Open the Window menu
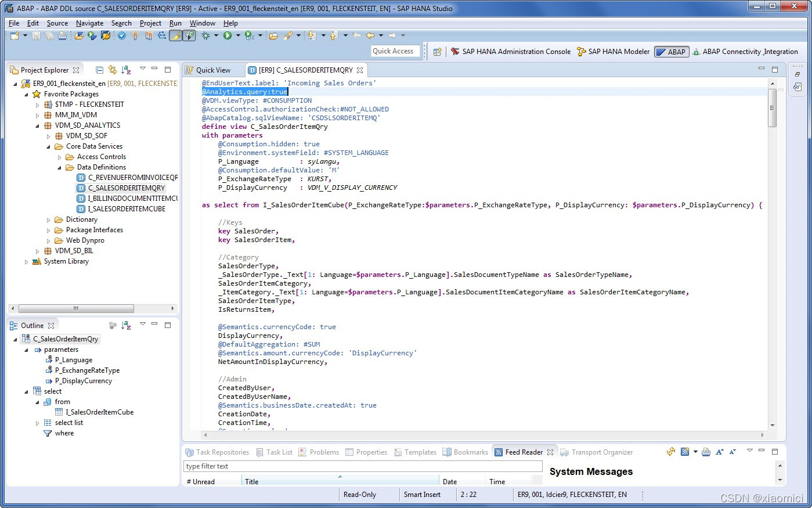812x508 pixels. tap(203, 23)
